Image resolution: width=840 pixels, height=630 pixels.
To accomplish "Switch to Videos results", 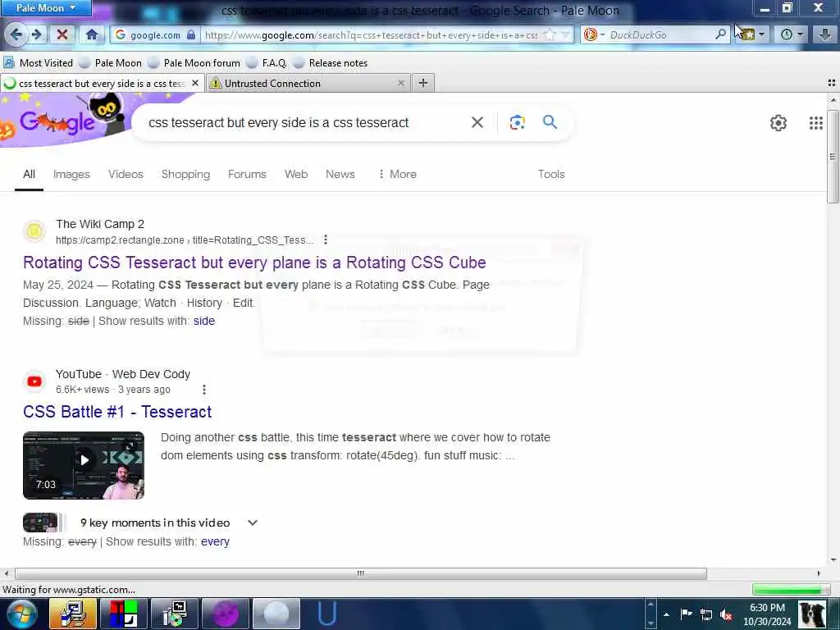I will [x=126, y=174].
